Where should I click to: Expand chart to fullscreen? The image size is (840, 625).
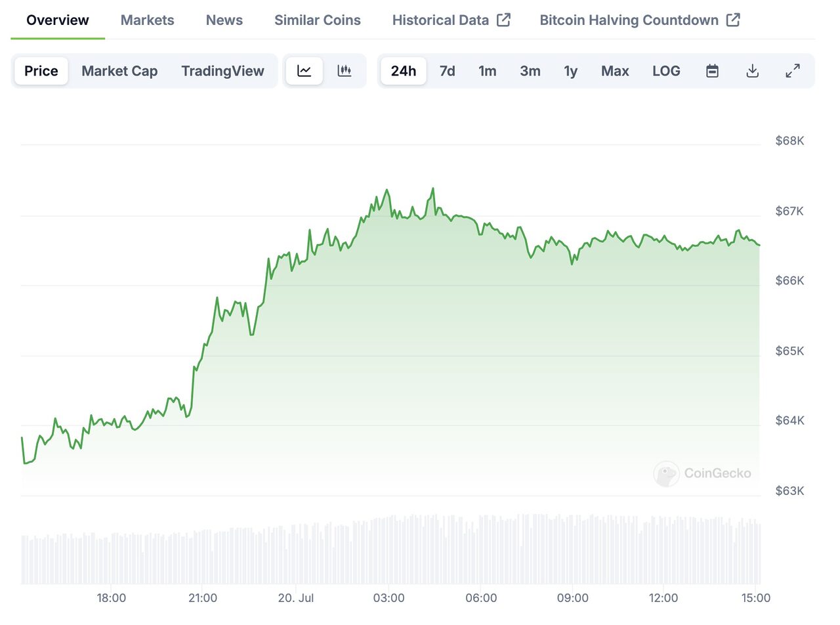click(x=793, y=71)
